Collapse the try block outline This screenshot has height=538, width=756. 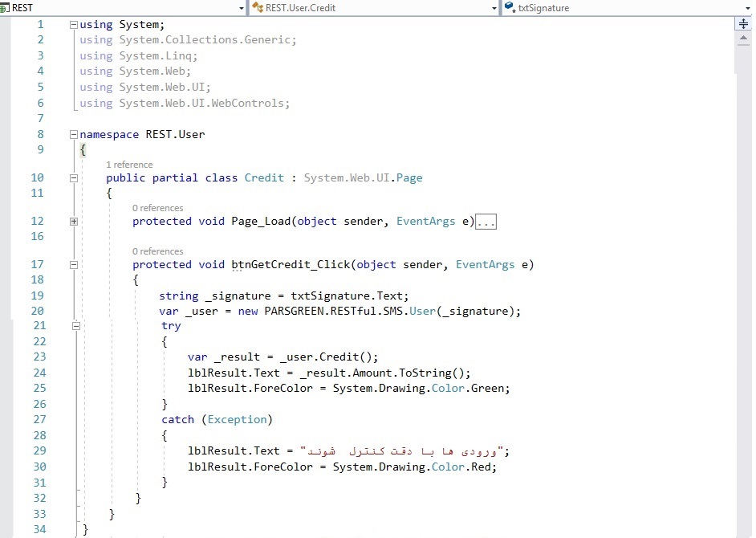coord(77,327)
